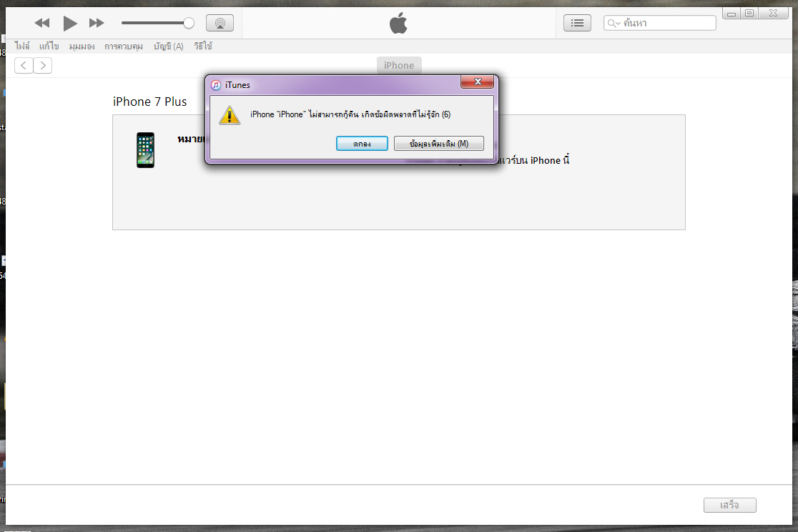The image size is (798, 532).
Task: Click the iPhone 7 Plus heading text
Action: pos(149,102)
